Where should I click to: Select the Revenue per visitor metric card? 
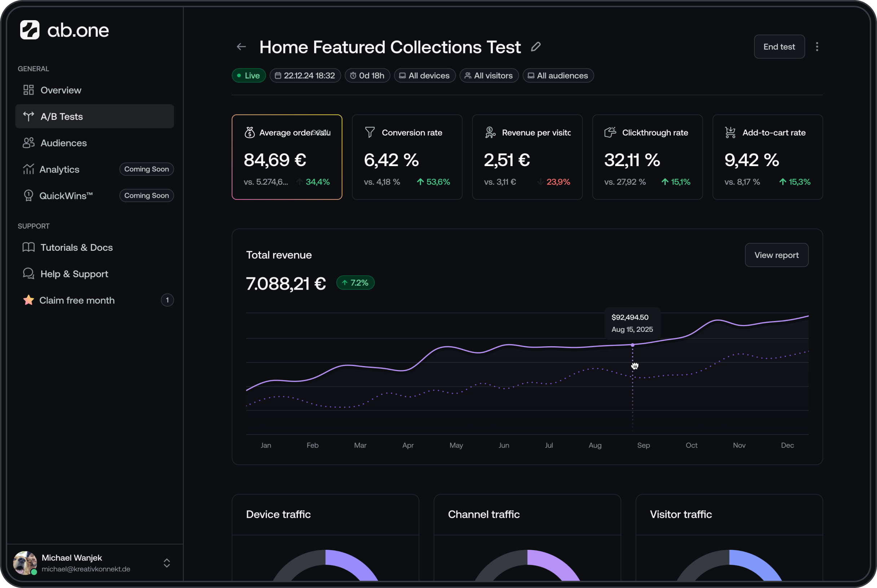click(527, 157)
